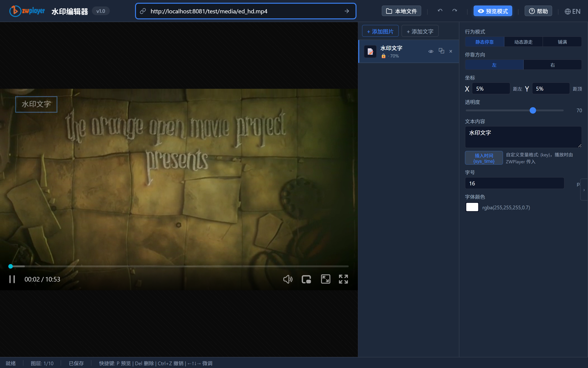Screen dimensions: 588x368
Task: Mute the video volume
Action: click(288, 279)
